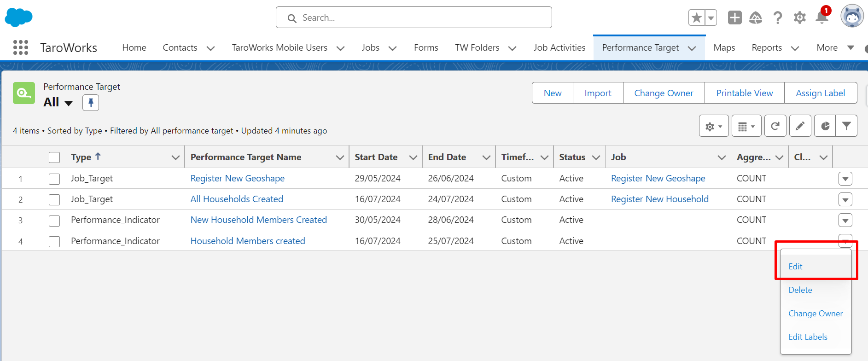The image size is (868, 361).
Task: Check the Household Members created row checkbox
Action: 54,241
